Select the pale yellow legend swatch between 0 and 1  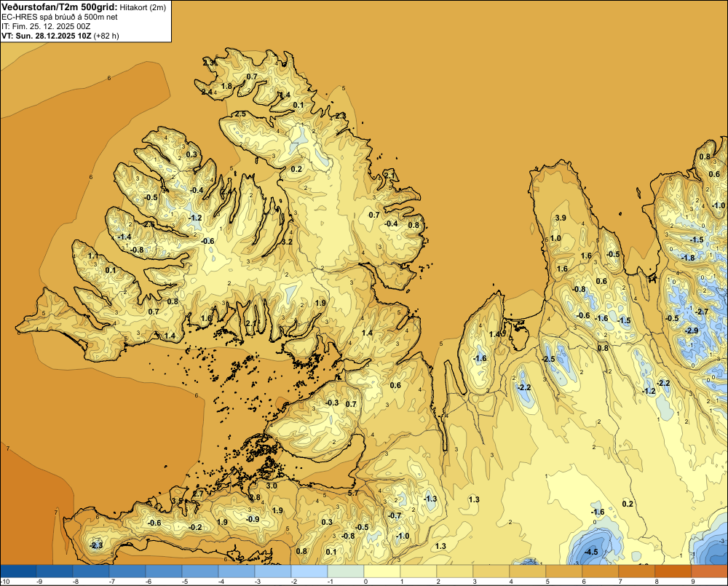click(x=383, y=571)
